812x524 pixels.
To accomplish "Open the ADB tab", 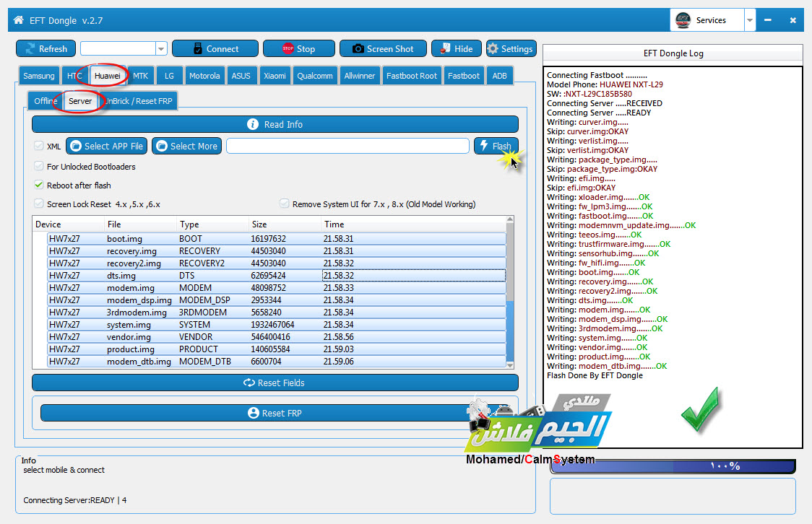I will coord(500,76).
